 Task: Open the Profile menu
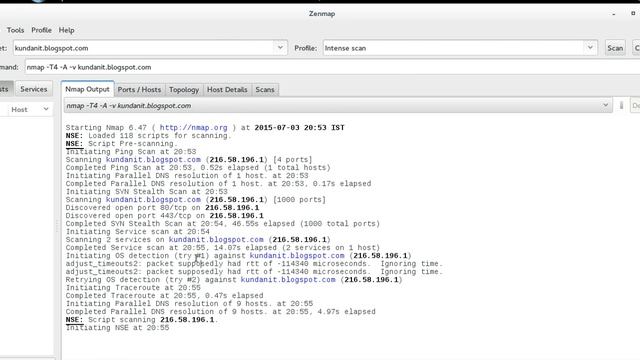(41, 30)
